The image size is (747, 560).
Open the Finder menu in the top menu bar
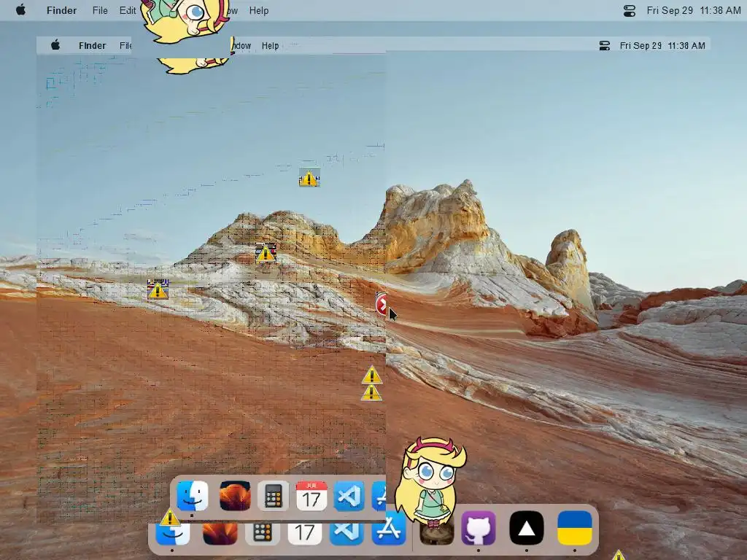click(61, 10)
